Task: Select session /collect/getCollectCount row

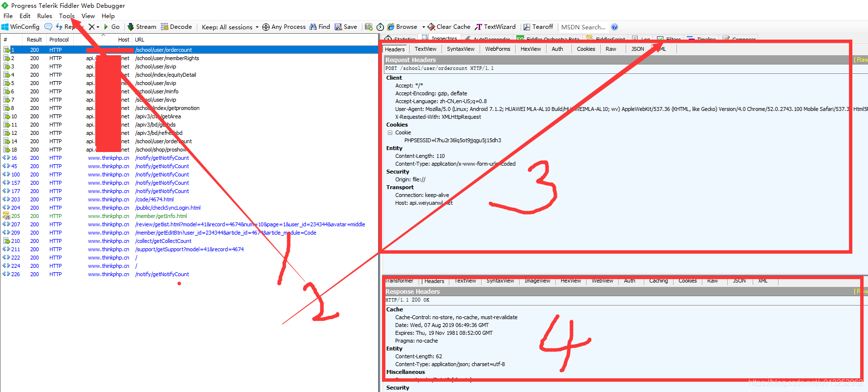Action: pyautogui.click(x=190, y=241)
